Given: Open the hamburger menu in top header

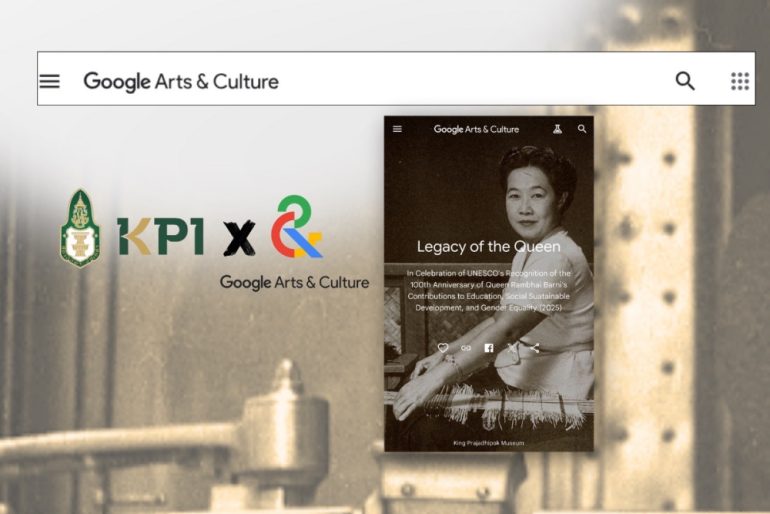Looking at the screenshot, I should tap(49, 81).
